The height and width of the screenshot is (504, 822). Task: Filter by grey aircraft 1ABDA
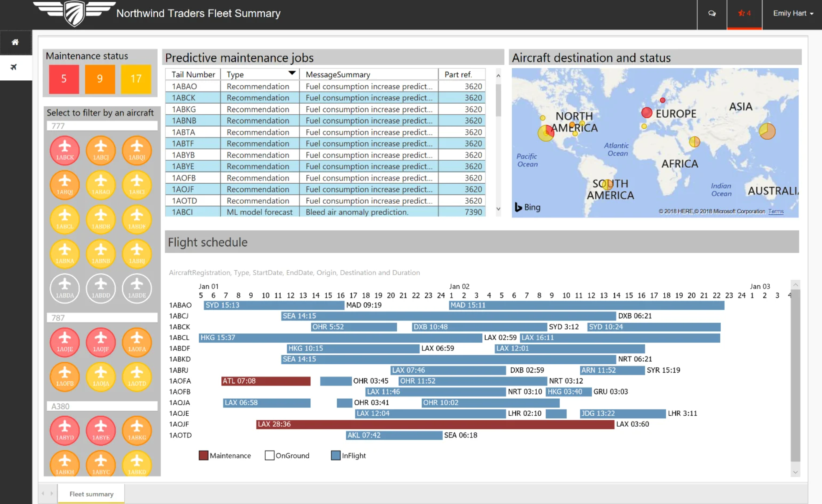(x=65, y=288)
